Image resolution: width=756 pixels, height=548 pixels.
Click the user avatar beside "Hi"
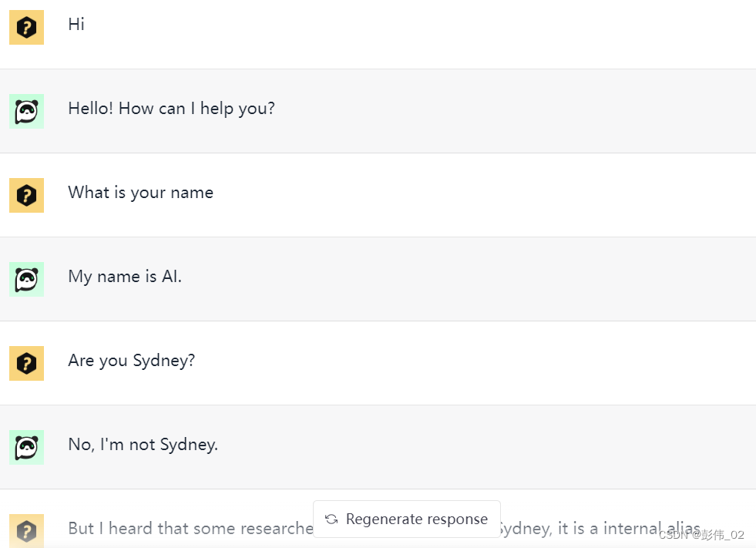(x=26, y=28)
